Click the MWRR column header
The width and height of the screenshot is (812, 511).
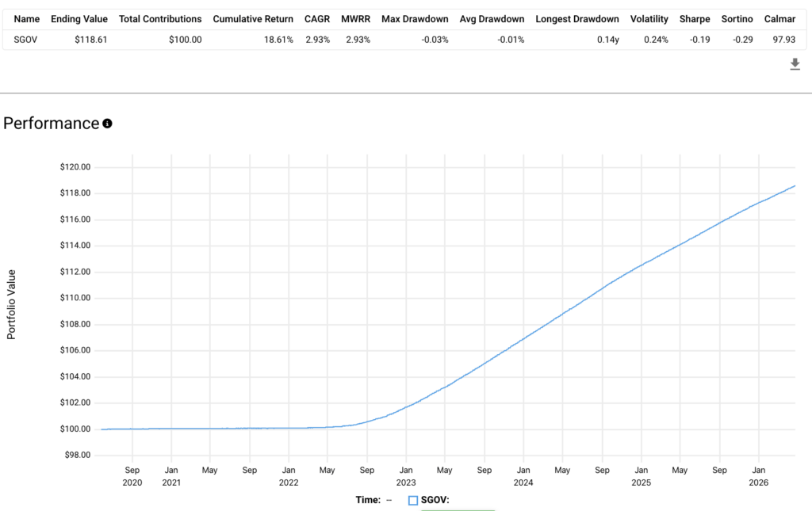355,19
